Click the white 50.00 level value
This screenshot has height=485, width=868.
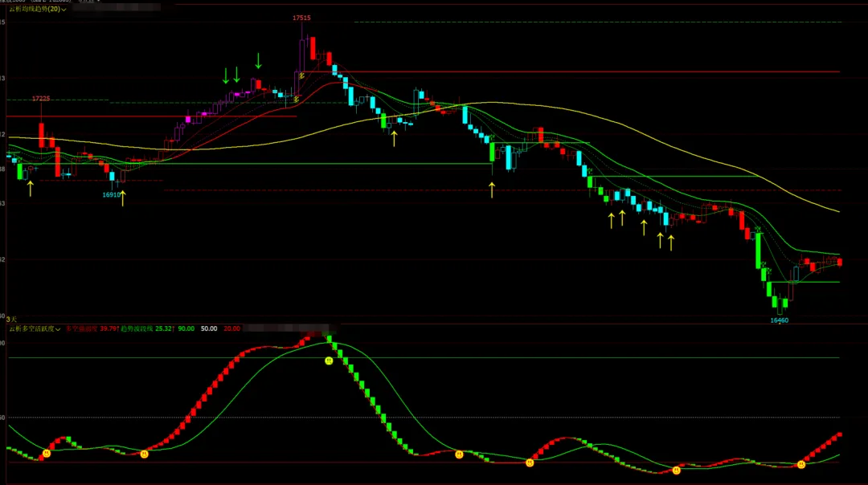pyautogui.click(x=209, y=328)
